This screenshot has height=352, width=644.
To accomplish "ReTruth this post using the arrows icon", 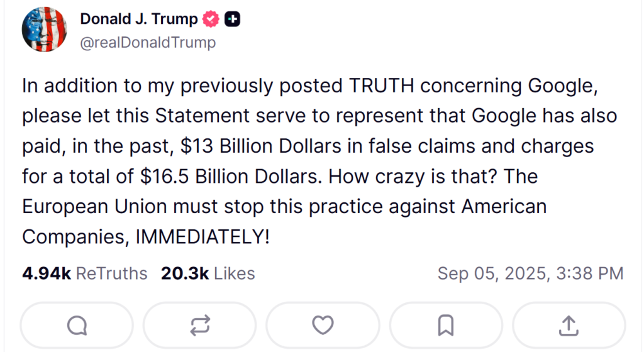I will tap(199, 325).
